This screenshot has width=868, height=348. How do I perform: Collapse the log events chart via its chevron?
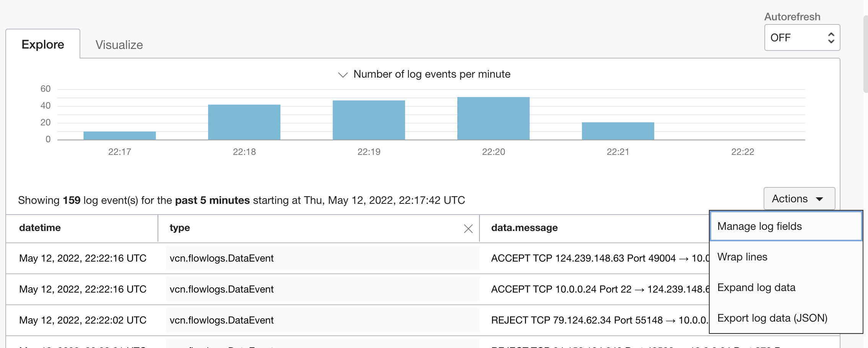point(341,74)
